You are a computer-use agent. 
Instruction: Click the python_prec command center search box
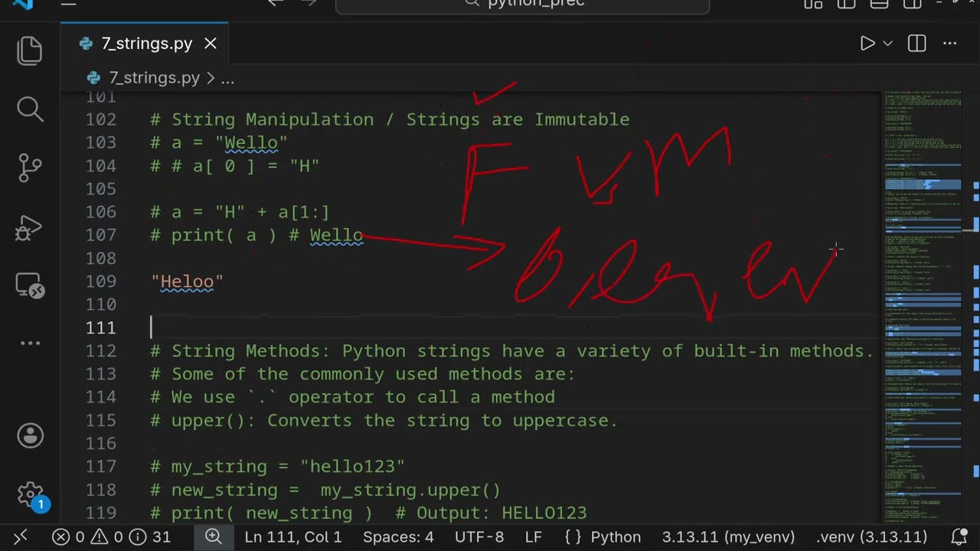point(522,5)
